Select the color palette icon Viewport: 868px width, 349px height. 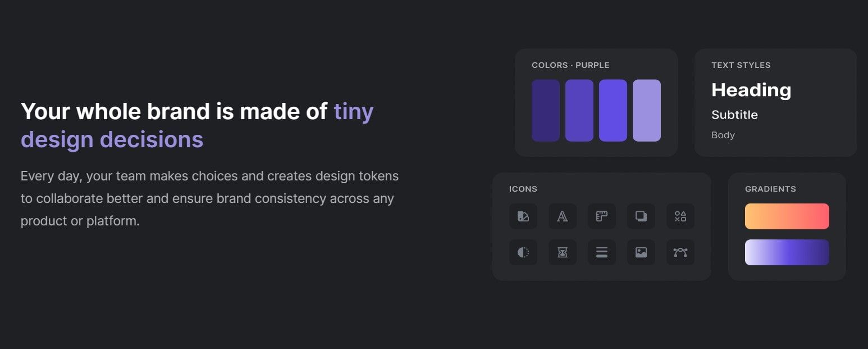tap(523, 216)
